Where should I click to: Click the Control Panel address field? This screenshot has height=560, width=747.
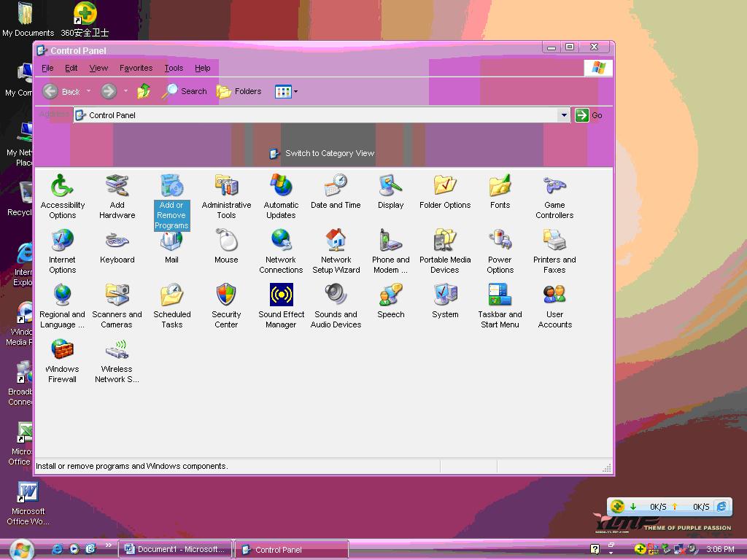[315, 114]
